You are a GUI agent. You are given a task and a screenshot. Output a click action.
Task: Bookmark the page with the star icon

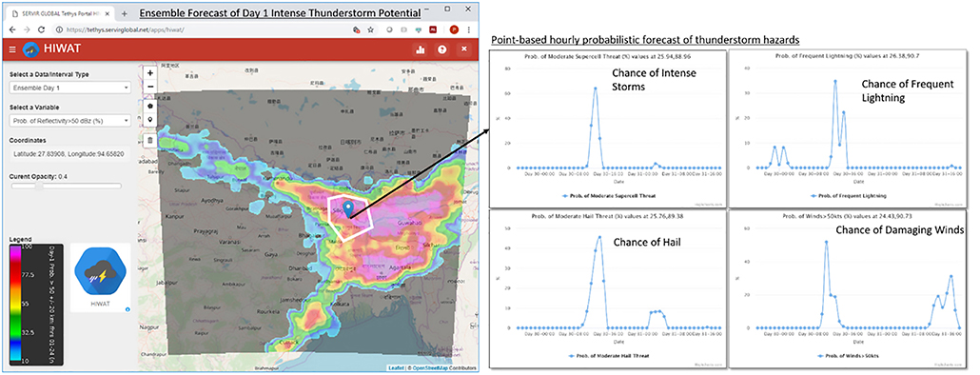click(x=370, y=30)
